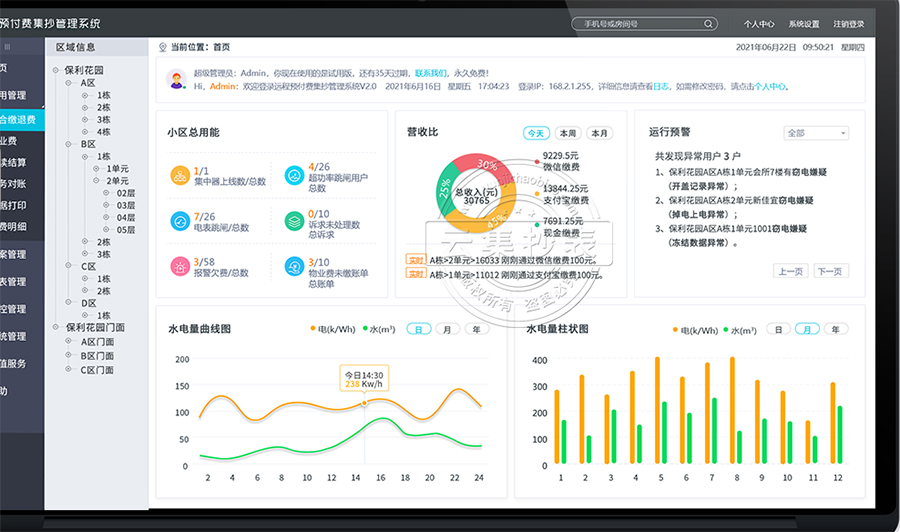
Task: Click the 物业费未缴账单 icon
Action: 293,266
